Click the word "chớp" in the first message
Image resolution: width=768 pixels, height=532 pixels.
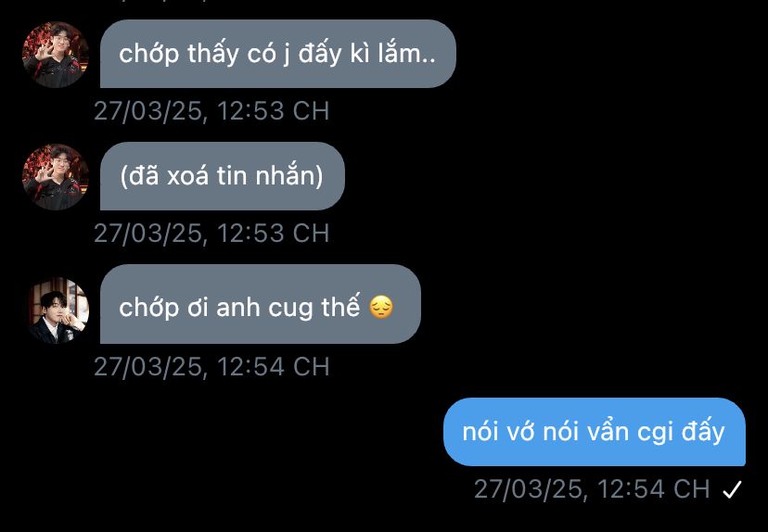point(148,55)
